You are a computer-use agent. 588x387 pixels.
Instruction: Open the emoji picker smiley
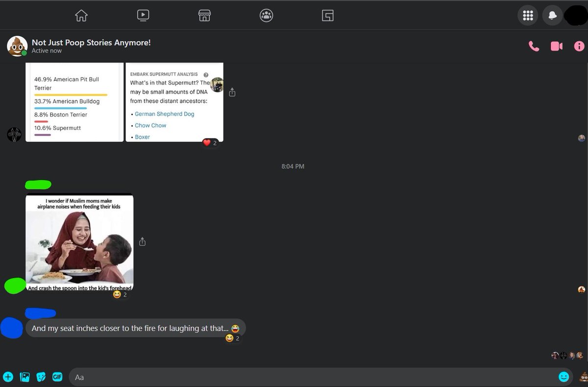tap(564, 377)
